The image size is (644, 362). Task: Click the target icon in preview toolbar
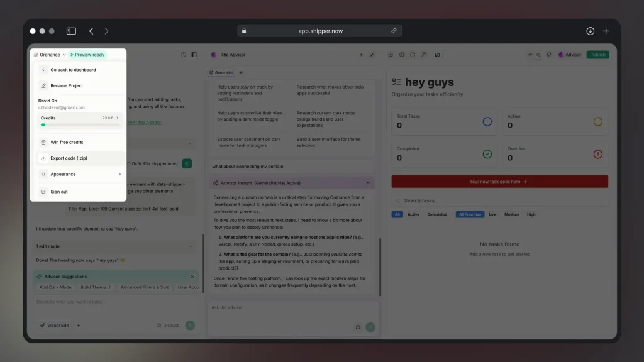click(391, 55)
